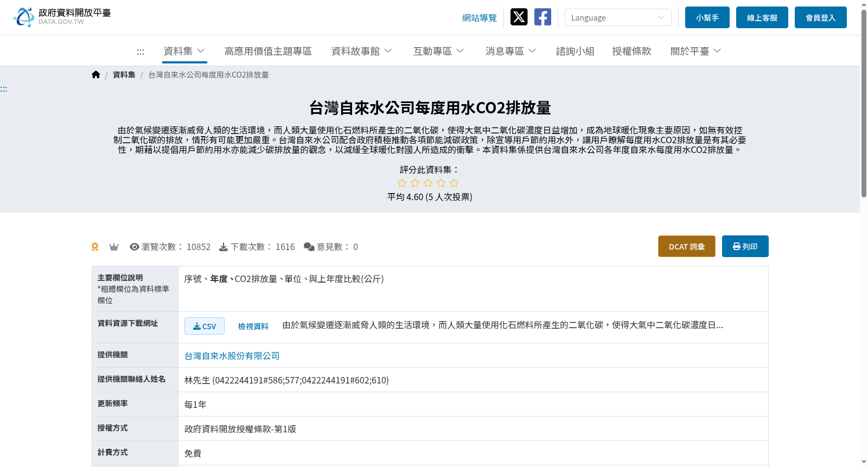Rate dataset one star
868x467 pixels.
click(x=402, y=183)
